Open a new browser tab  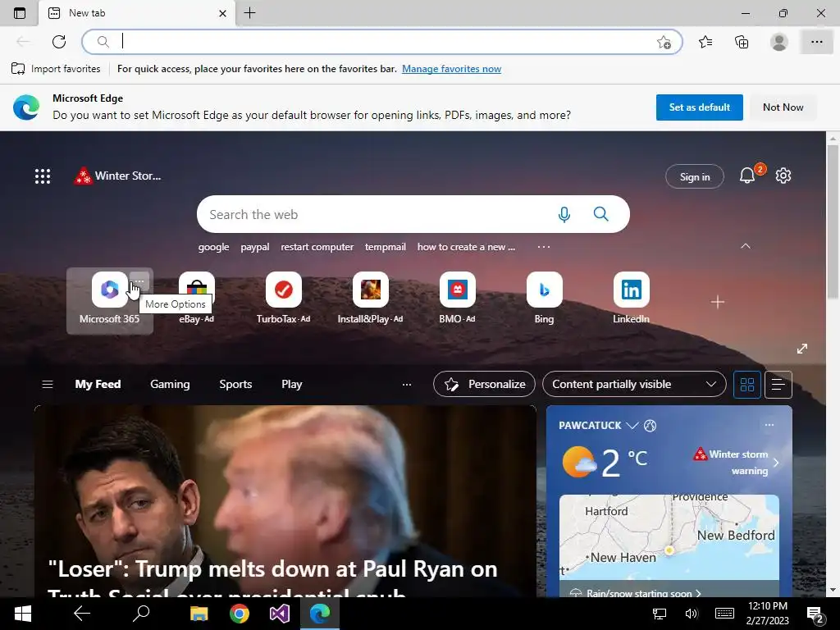249,13
